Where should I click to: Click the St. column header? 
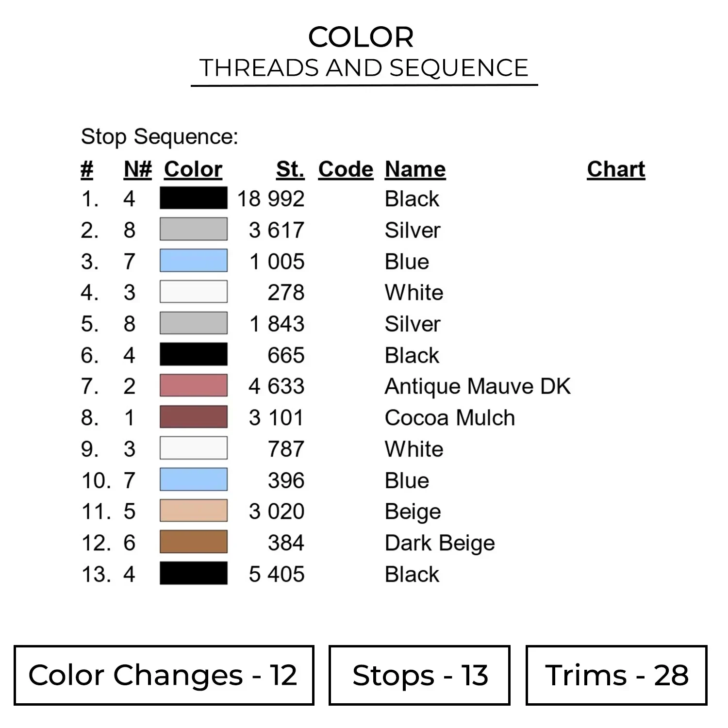(x=290, y=169)
